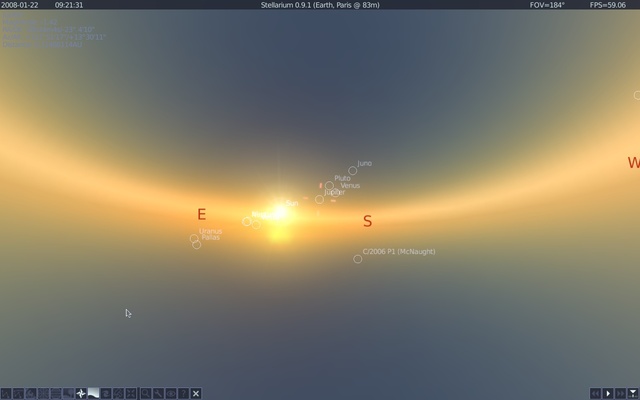The image size is (640, 400).
Task: Select the Uranus marker circle
Action: (194, 238)
